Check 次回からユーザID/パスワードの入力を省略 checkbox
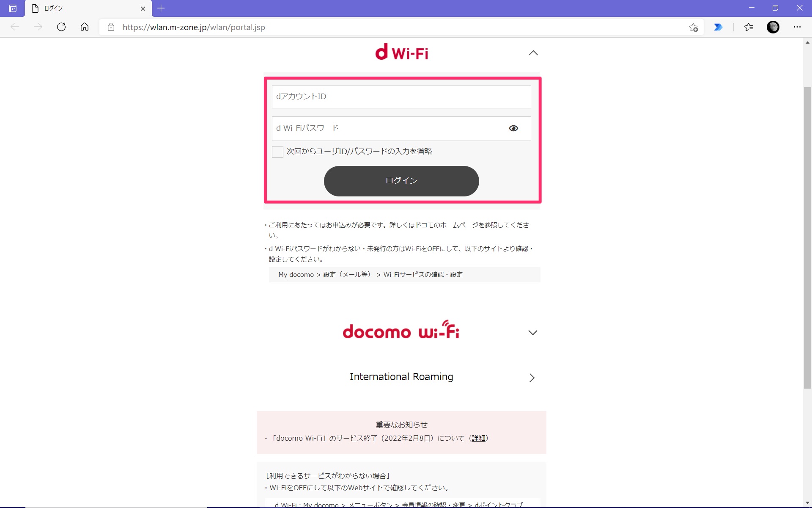 277,152
